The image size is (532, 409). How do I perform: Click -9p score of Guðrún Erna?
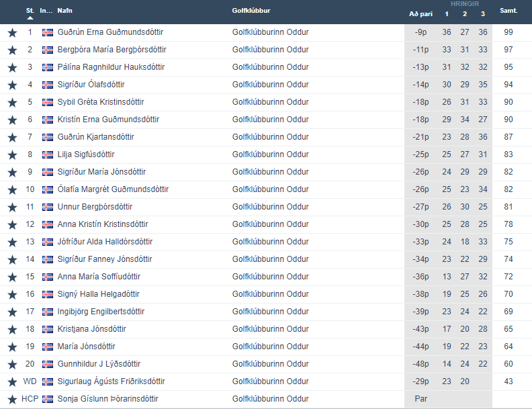tap(420, 32)
